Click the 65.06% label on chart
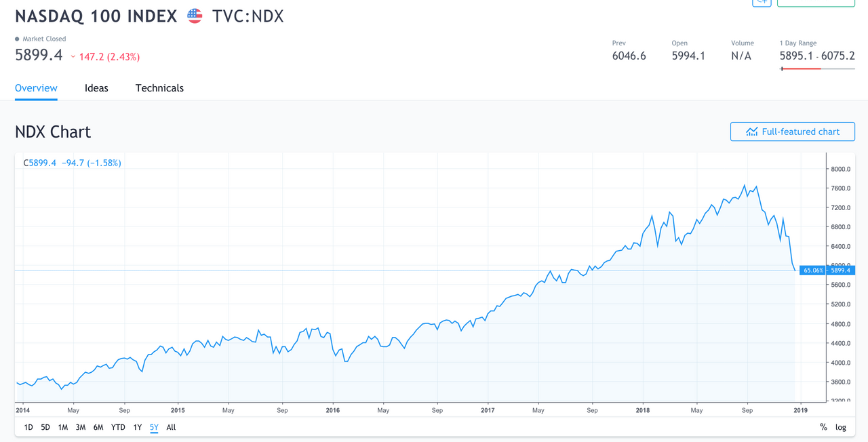 coord(813,270)
